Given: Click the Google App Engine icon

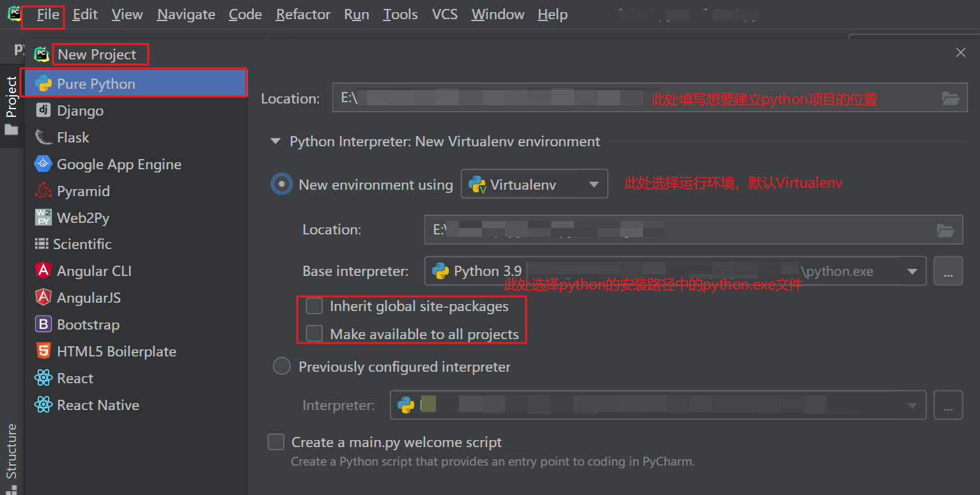Looking at the screenshot, I should coord(43,164).
